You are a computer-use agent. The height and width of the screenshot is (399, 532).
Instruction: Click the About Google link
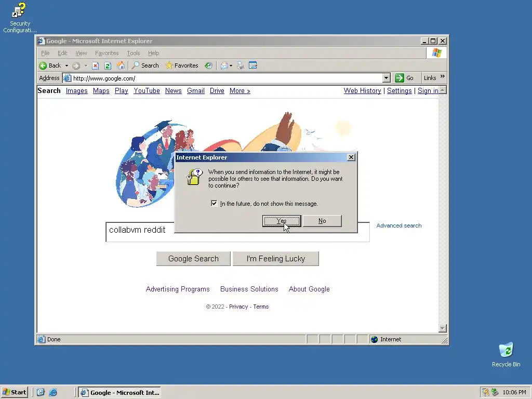click(309, 289)
